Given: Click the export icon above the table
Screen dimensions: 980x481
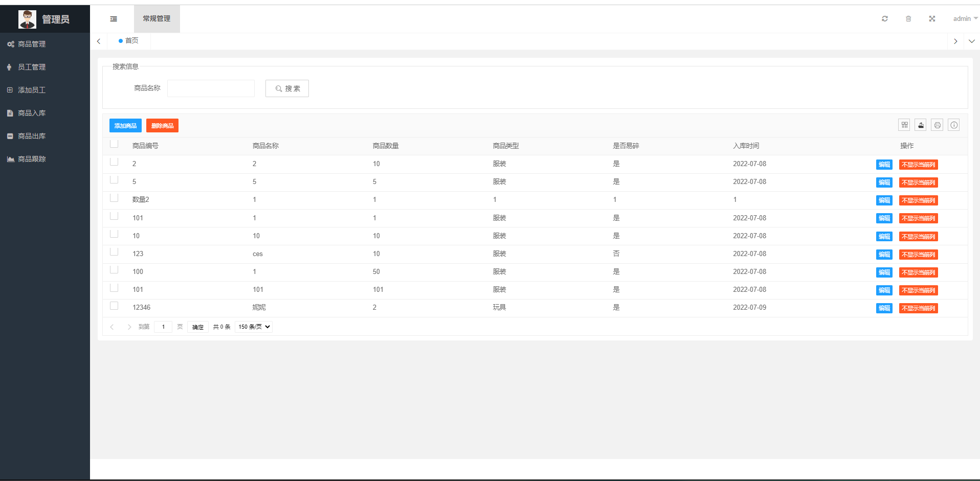Looking at the screenshot, I should pos(921,125).
